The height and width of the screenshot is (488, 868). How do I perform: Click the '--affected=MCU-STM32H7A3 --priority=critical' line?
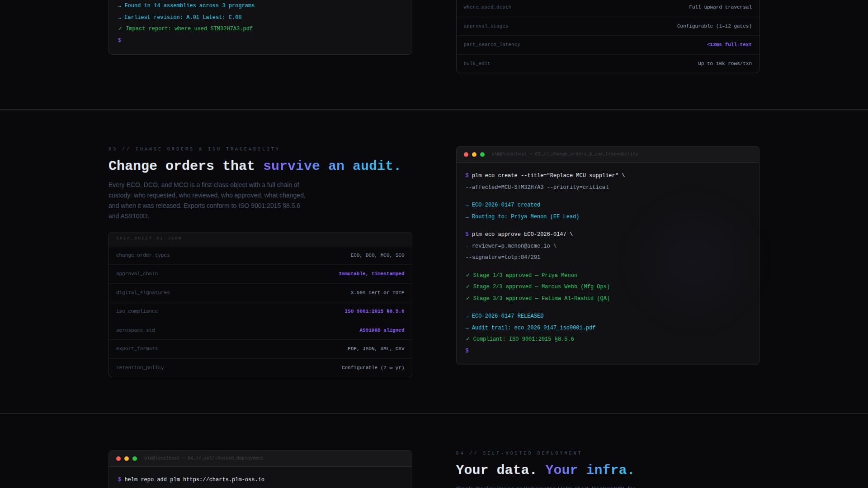coord(537,187)
